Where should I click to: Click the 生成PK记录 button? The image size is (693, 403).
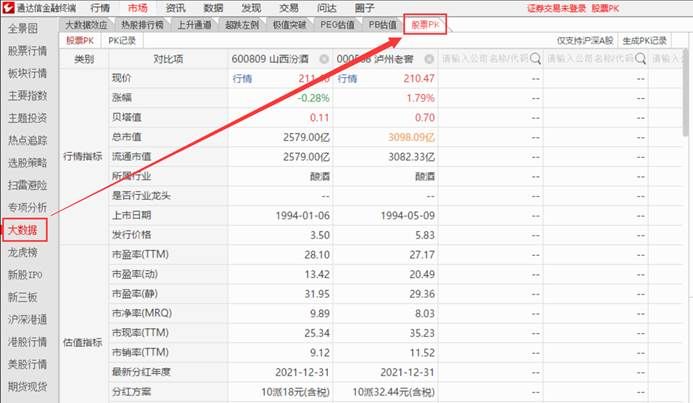pyautogui.click(x=644, y=41)
